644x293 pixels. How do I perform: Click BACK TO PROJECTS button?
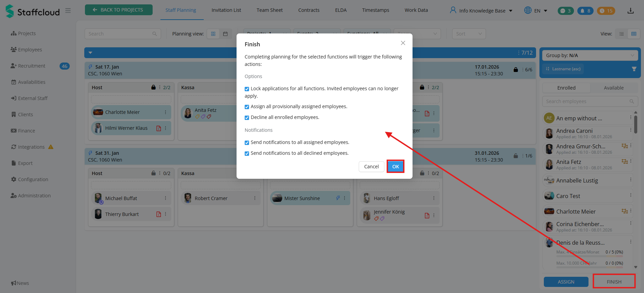[119, 10]
